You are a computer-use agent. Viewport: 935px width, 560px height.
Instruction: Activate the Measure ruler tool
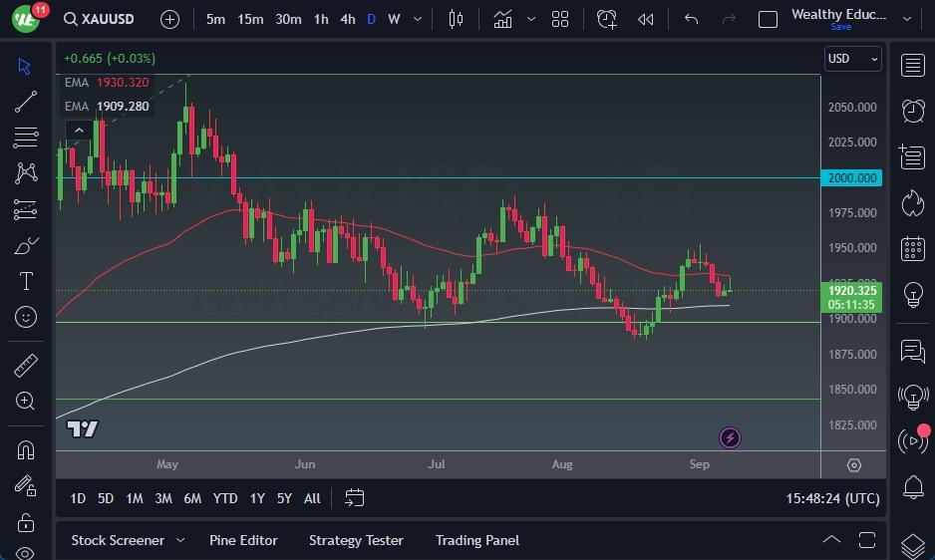(x=26, y=366)
